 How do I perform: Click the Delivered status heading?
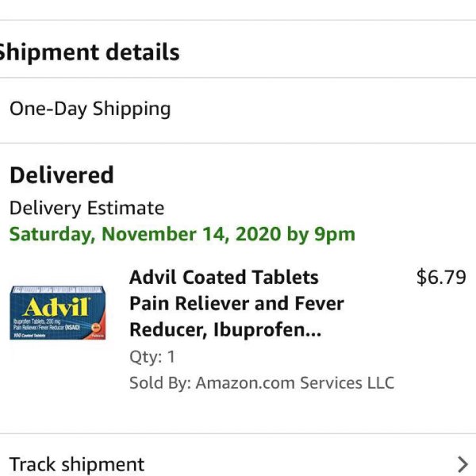point(62,175)
